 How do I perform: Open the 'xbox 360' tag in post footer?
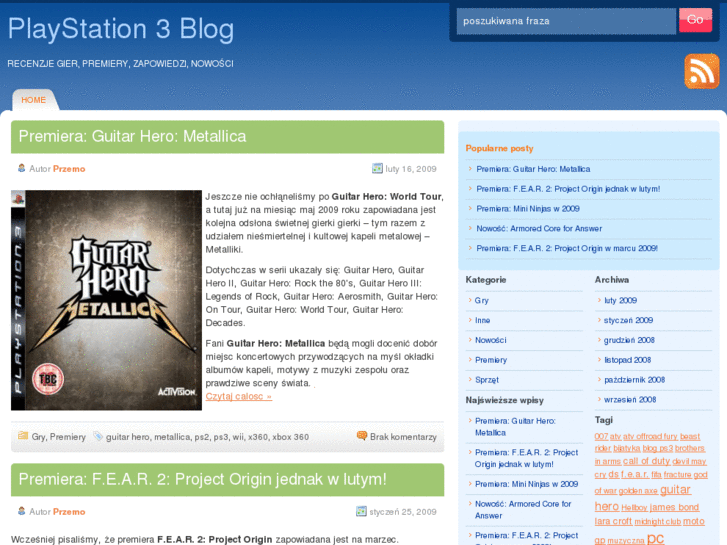tap(290, 437)
